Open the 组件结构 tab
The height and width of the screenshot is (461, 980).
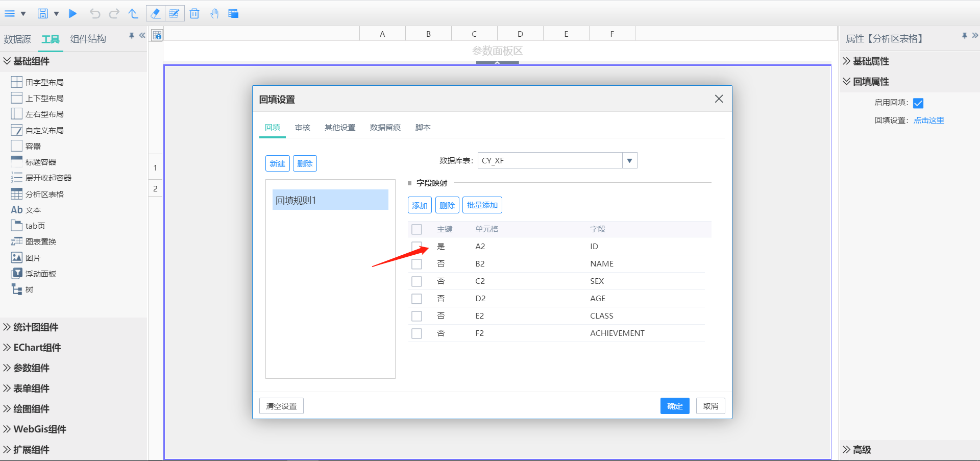(x=88, y=39)
